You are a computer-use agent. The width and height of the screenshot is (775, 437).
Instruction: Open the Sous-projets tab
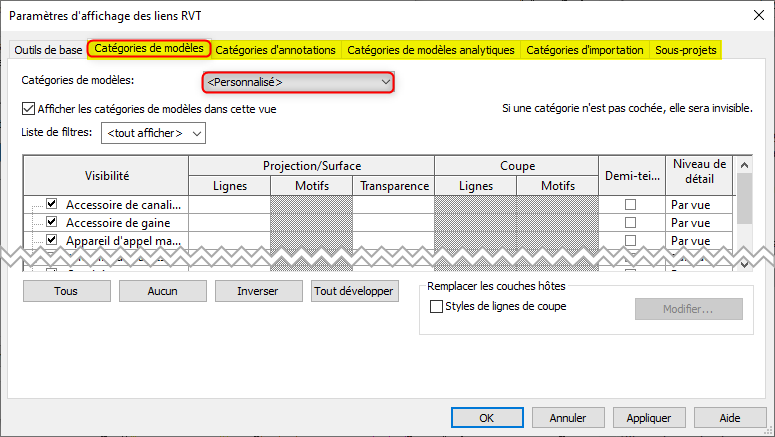click(685, 50)
